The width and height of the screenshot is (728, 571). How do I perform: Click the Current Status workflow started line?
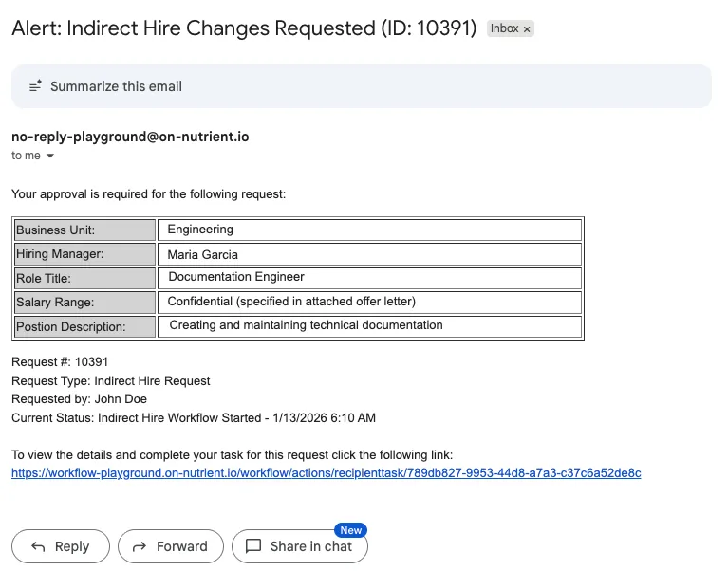[x=194, y=418]
